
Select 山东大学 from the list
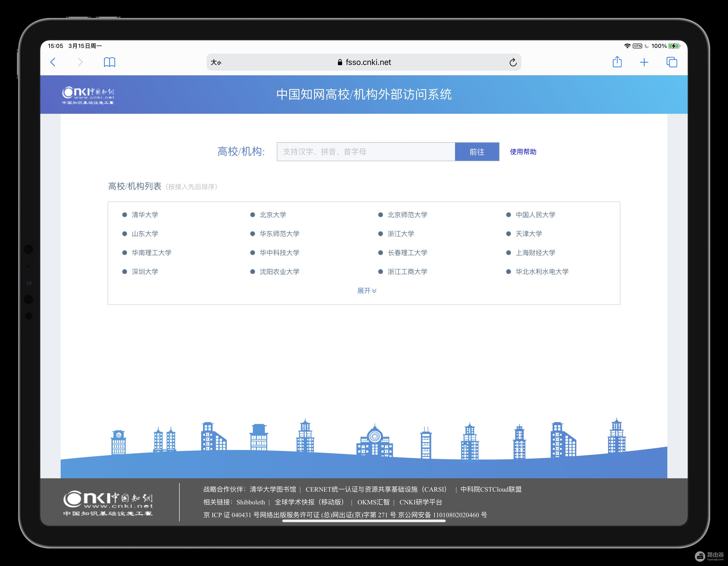click(145, 234)
